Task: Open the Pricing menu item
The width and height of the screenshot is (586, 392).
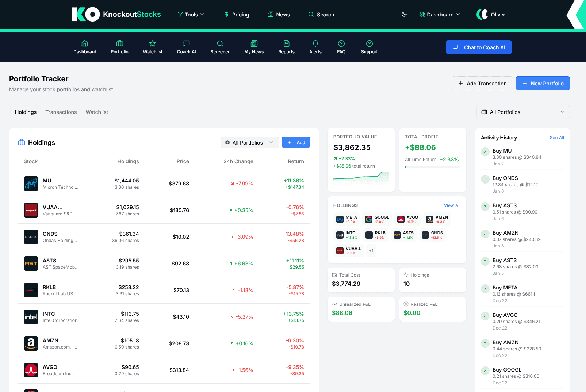Action: coord(237,14)
